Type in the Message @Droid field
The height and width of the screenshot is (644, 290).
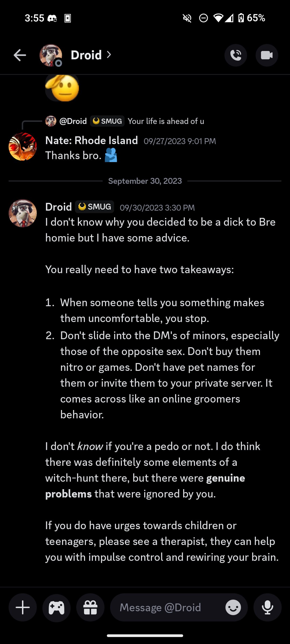pos(166,608)
